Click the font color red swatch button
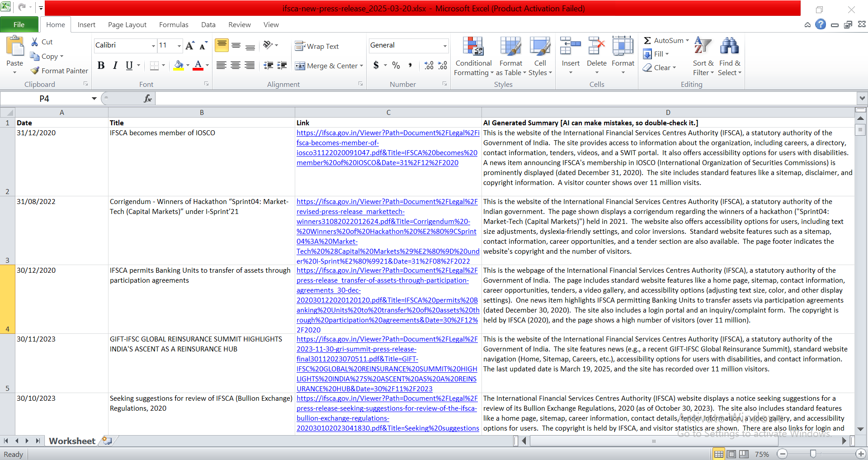This screenshot has height=460, width=868. (198, 66)
